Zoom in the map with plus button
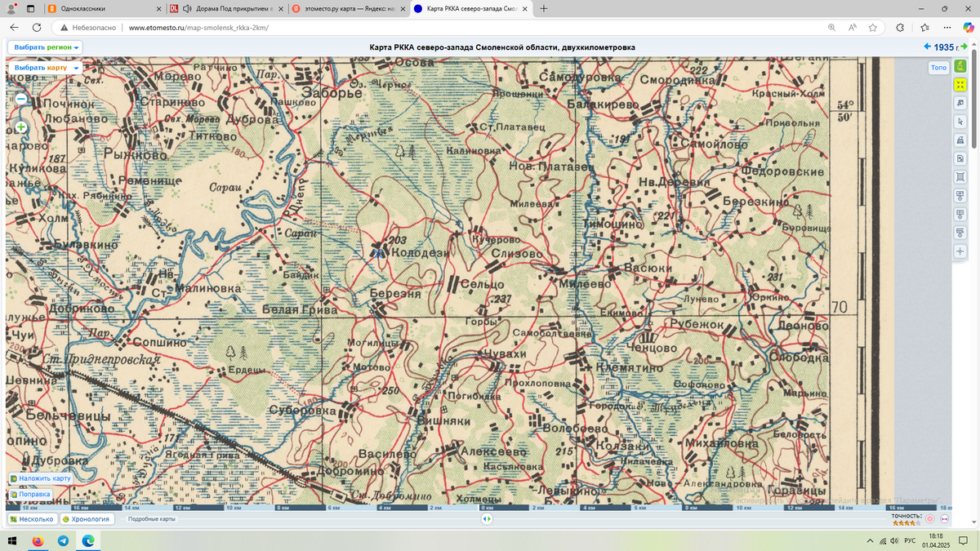 click(21, 127)
